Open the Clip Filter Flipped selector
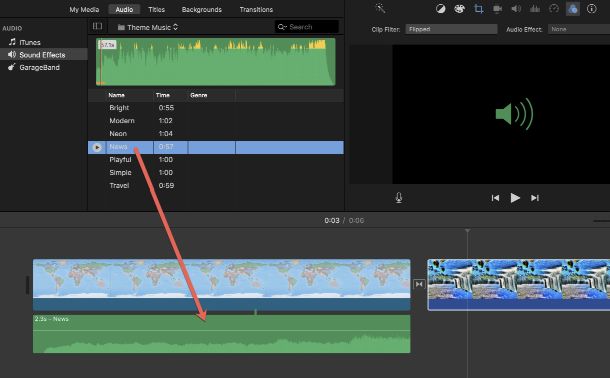The width and height of the screenshot is (610, 378). click(451, 29)
